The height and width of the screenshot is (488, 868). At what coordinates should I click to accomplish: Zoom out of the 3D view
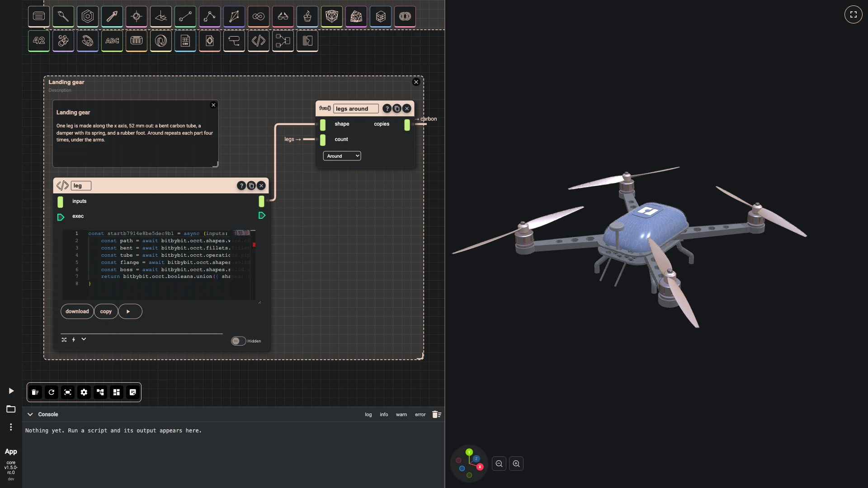(x=499, y=464)
